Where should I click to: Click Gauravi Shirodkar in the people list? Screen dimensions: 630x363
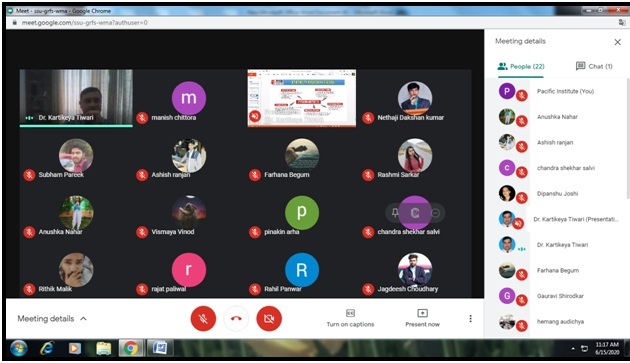pyautogui.click(x=560, y=296)
